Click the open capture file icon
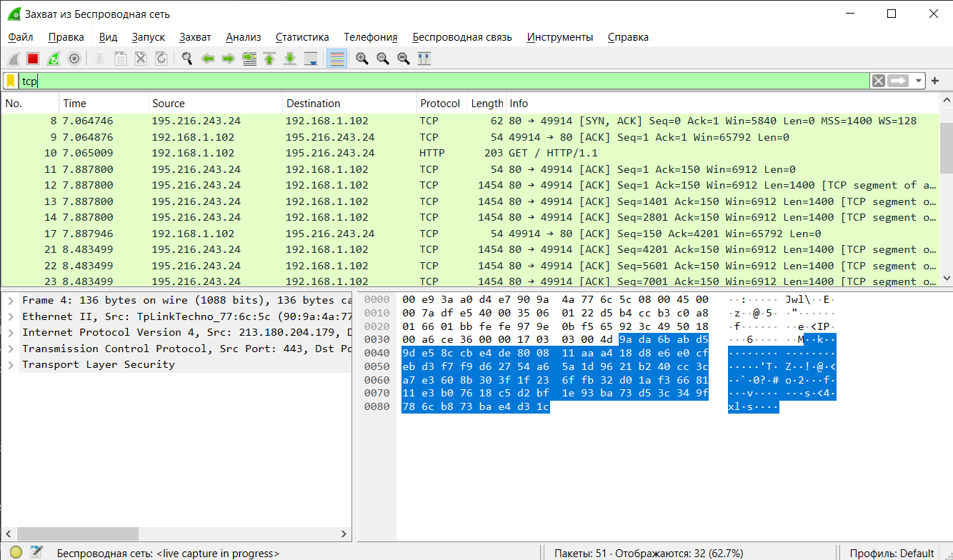 point(100,59)
